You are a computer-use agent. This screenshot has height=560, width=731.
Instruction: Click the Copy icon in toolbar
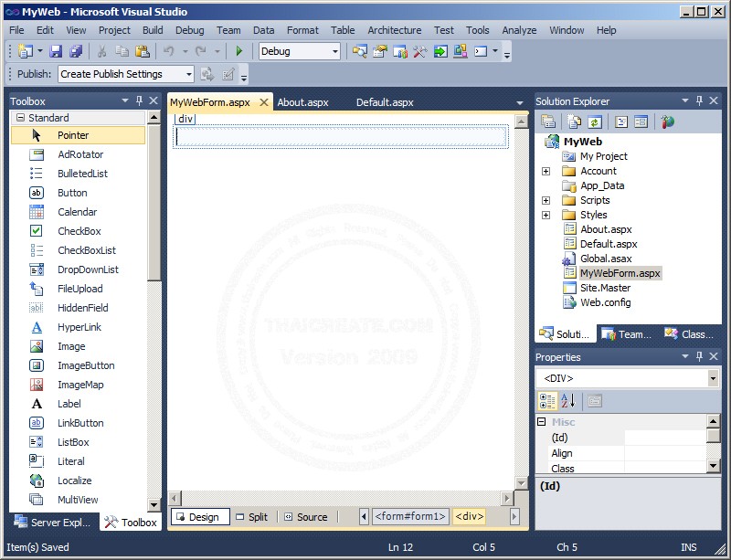(122, 51)
